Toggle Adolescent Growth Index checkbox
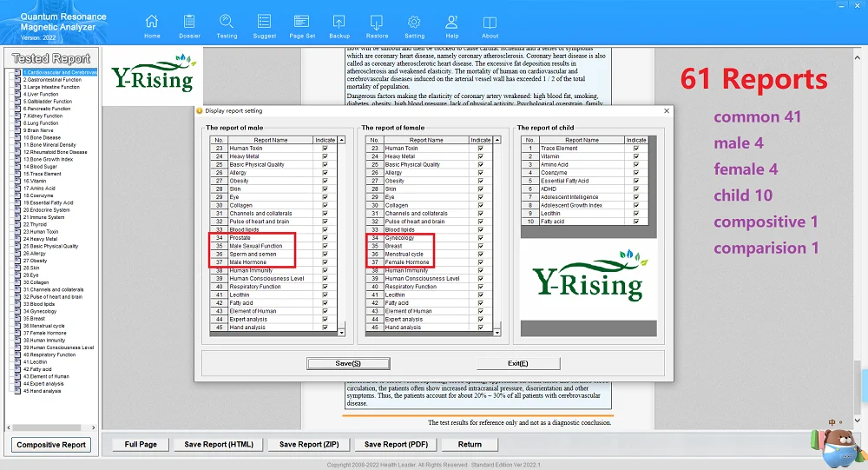This screenshot has width=868, height=470. pos(636,205)
